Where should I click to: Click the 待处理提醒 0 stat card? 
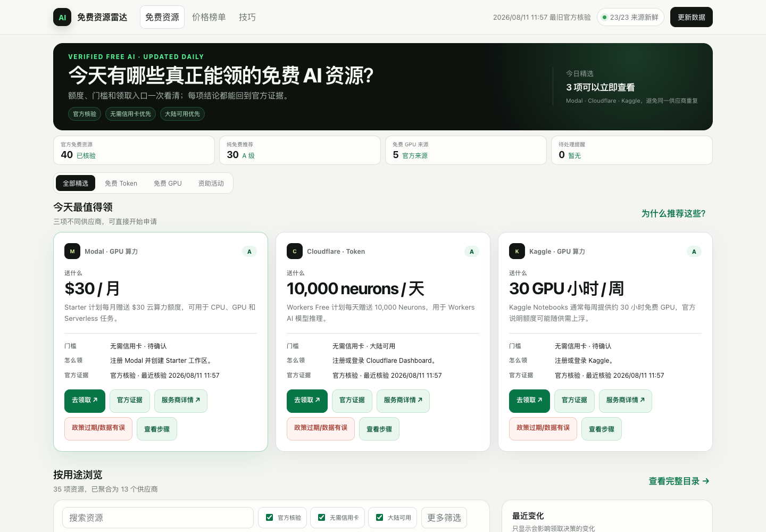pos(632,150)
